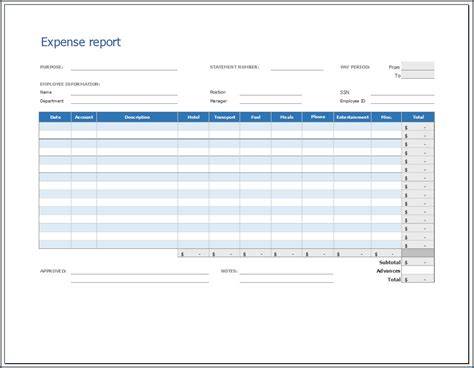Click the Department input line
Image resolution: width=474 pixels, height=368 pixels.
coord(124,101)
